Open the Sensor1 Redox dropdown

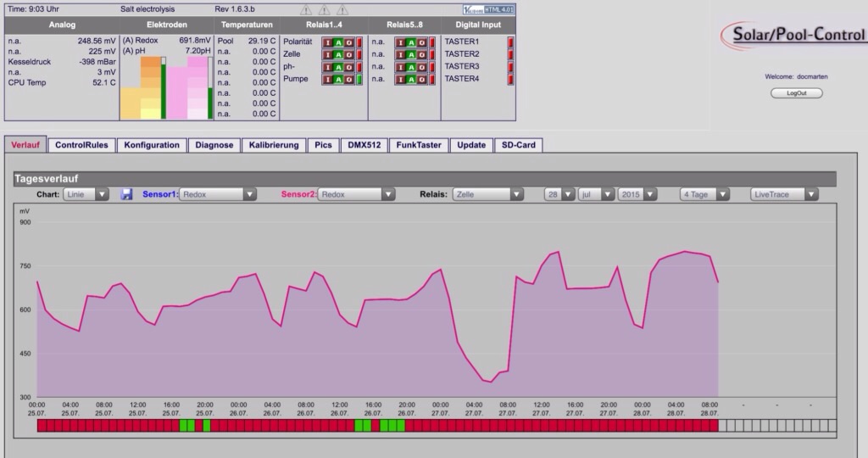click(218, 194)
